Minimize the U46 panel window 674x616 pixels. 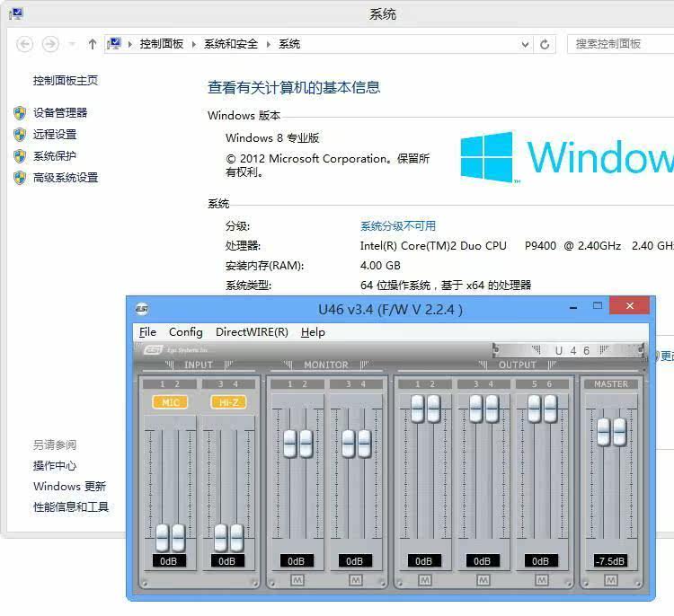tap(573, 307)
